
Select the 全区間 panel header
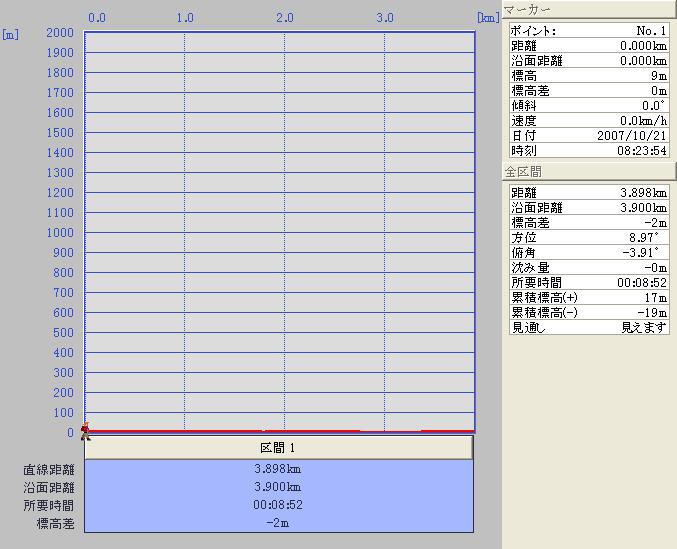[x=588, y=172]
